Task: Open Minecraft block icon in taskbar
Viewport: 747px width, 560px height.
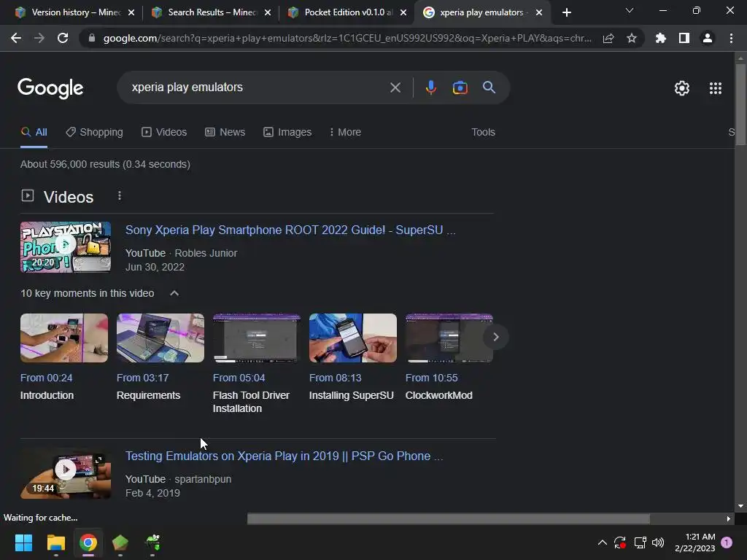Action: pos(120,542)
